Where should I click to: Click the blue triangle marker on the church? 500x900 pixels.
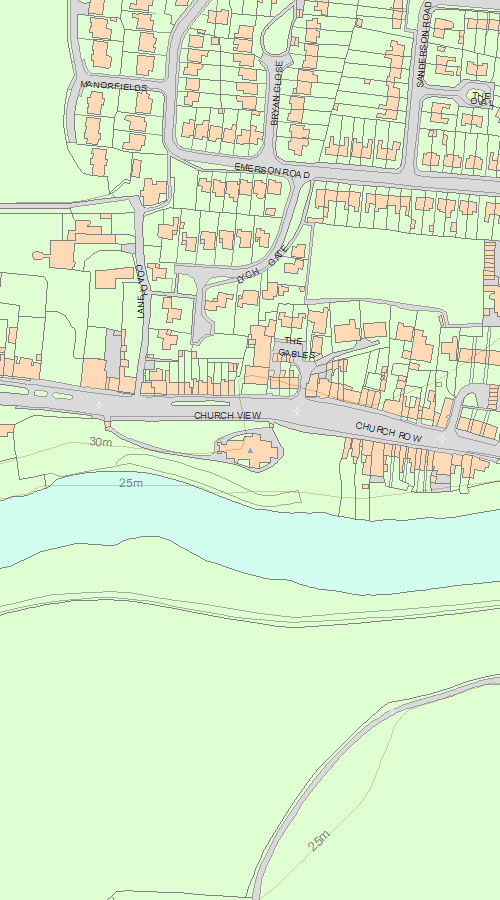(x=250, y=451)
